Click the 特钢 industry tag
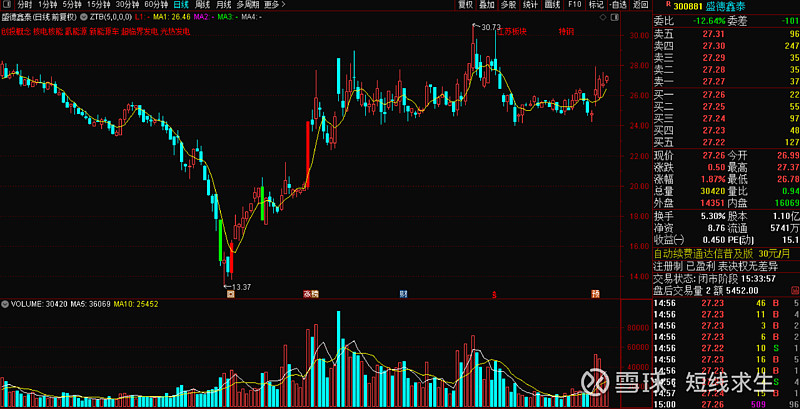 point(566,32)
